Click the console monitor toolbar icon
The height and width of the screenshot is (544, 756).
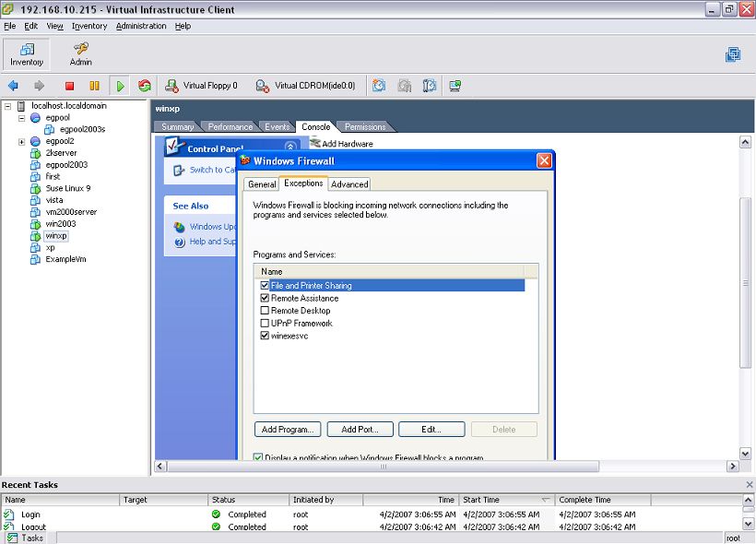coord(455,86)
